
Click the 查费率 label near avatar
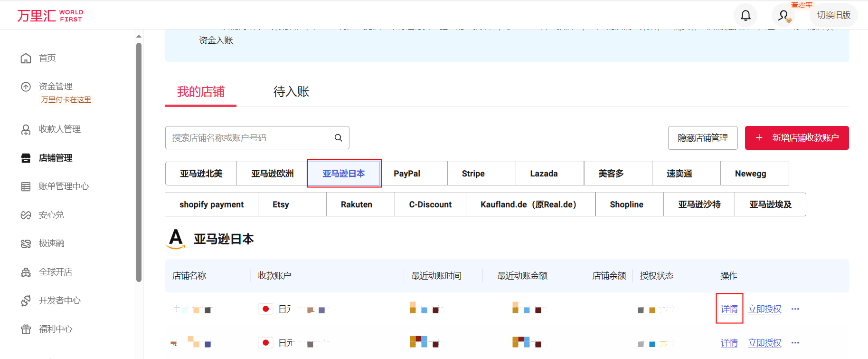tap(802, 5)
